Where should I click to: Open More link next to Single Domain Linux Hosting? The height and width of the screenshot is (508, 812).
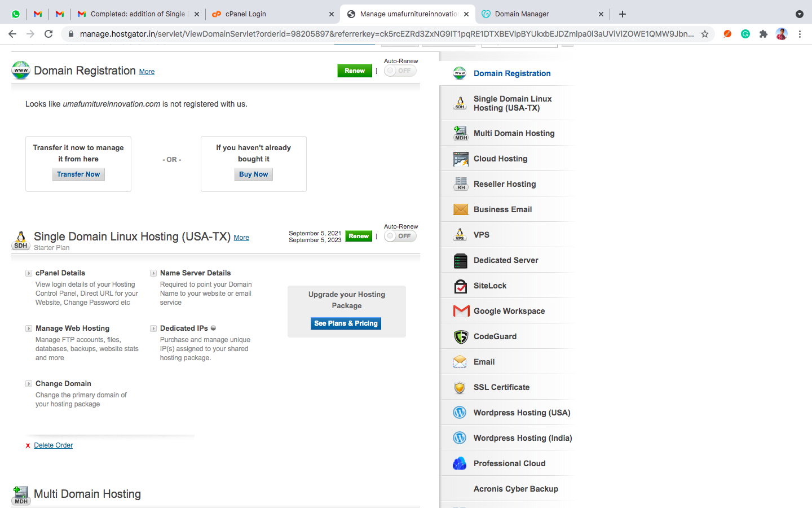241,238
